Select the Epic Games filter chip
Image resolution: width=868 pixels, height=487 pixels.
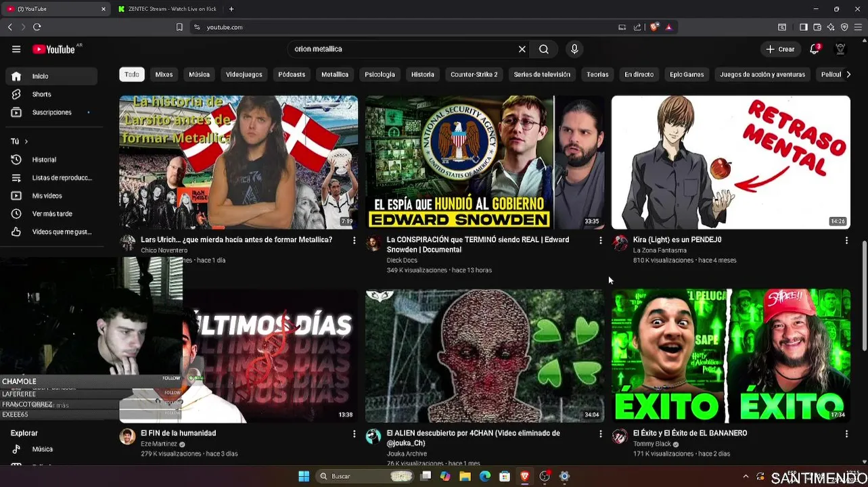[687, 74]
